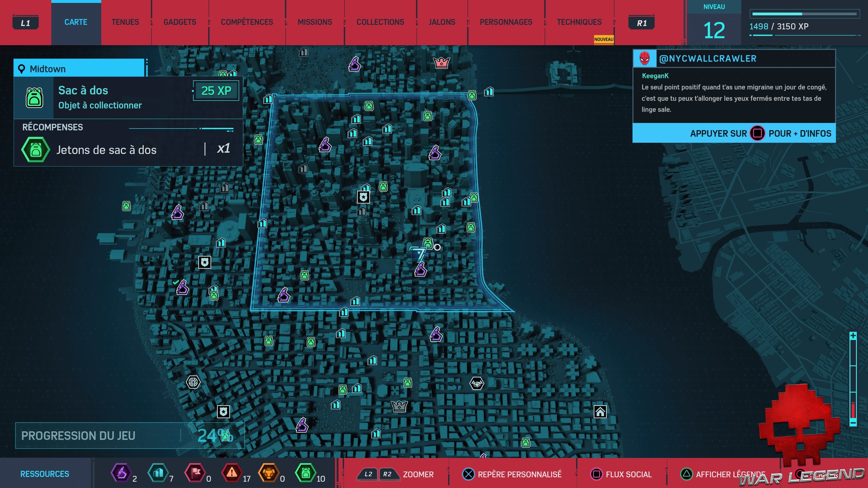This screenshot has height=488, width=868.
Task: Click the pink crown map marker
Action: (x=441, y=63)
